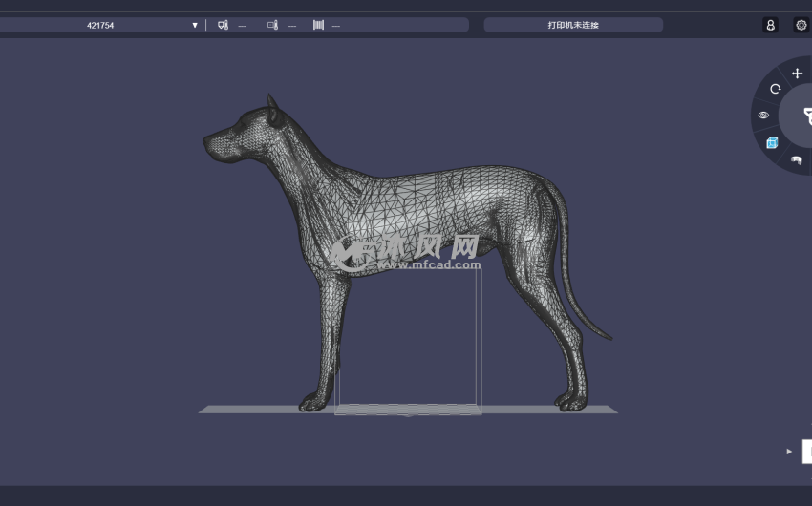The image size is (812, 506).
Task: Click the white square button at bottom right
Action: tap(807, 452)
